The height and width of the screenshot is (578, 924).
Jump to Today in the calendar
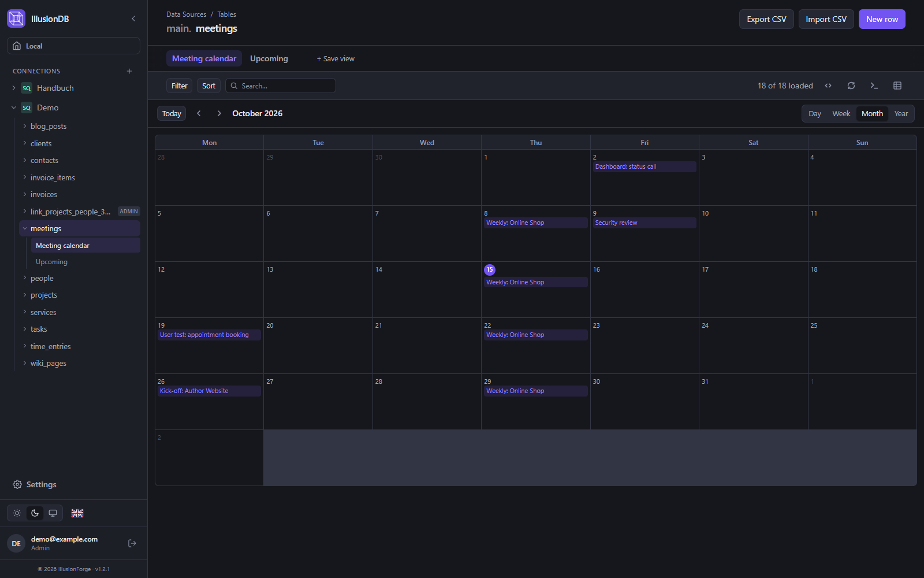pyautogui.click(x=172, y=113)
